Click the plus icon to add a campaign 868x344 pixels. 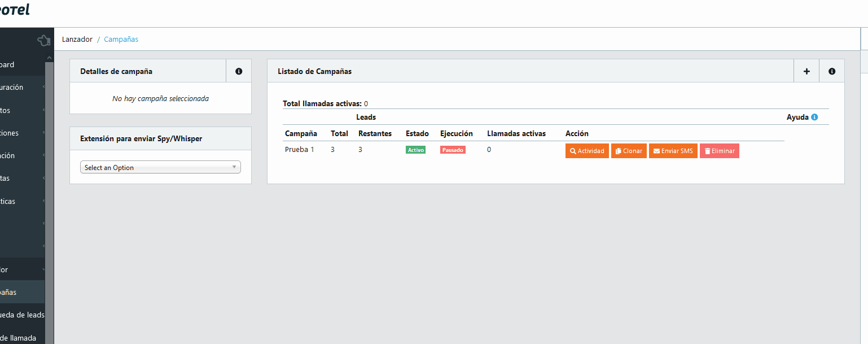[x=806, y=72]
